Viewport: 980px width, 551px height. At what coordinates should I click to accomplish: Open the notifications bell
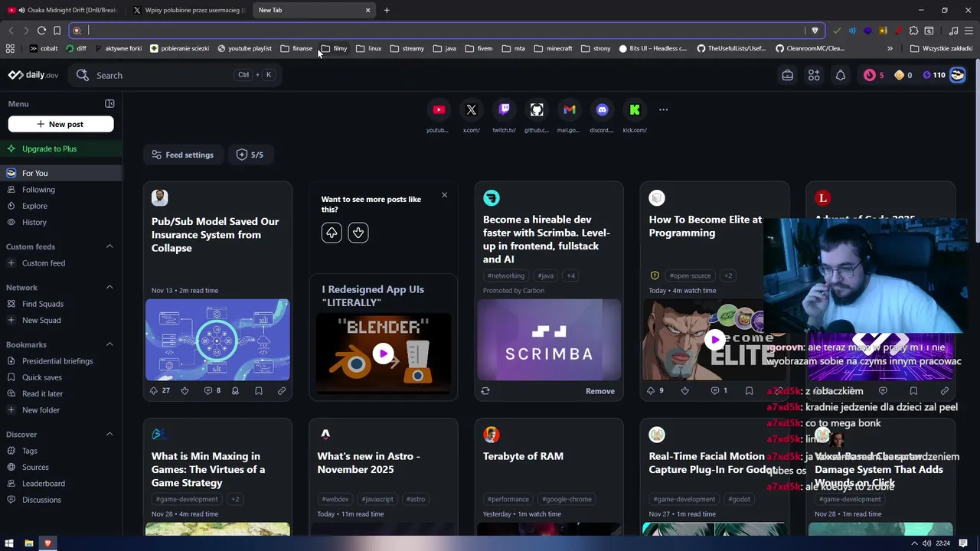[841, 75]
